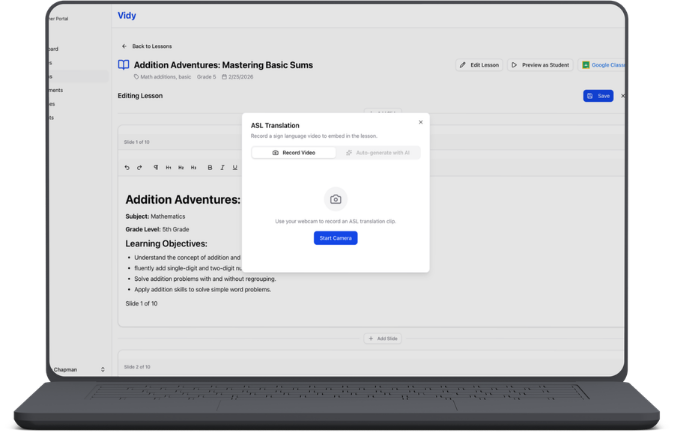Toggle italic formatting

click(x=222, y=168)
